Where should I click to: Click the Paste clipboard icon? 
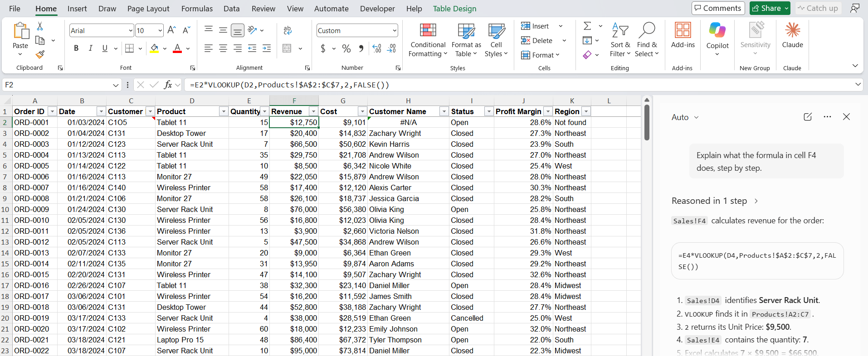20,31
